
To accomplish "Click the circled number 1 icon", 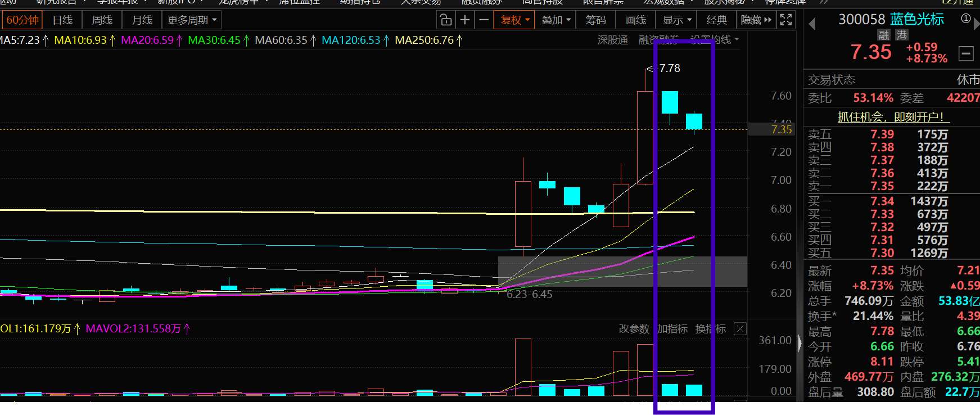I will point(965,19).
